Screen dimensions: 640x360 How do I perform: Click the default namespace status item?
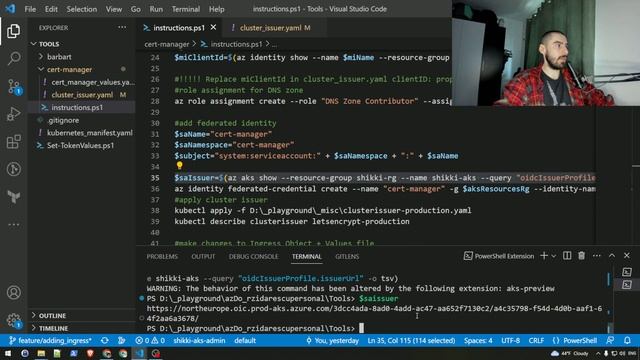[x=245, y=340]
